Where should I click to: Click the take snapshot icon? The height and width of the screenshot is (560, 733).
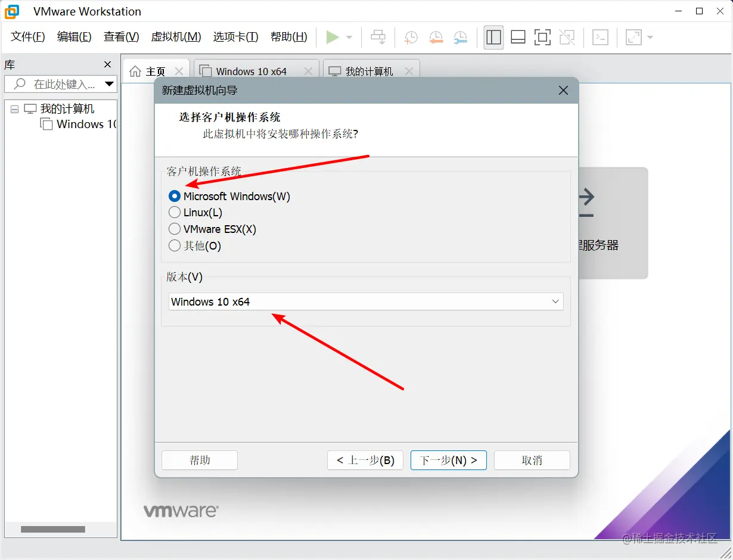411,38
